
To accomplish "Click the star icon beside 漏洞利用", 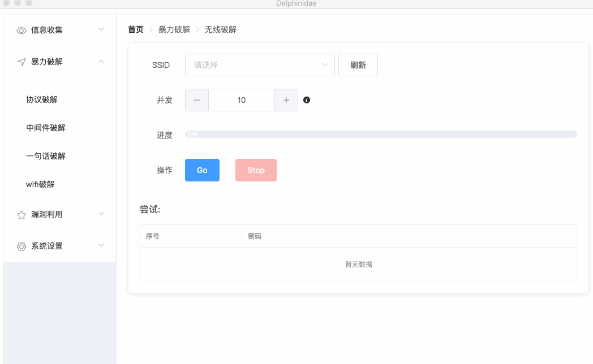I will pos(22,215).
